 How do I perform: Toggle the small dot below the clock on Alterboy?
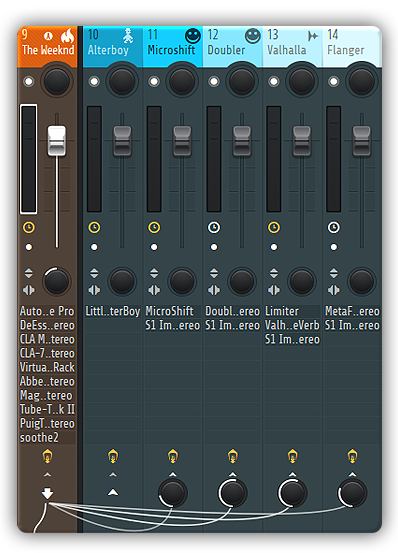coord(94,247)
